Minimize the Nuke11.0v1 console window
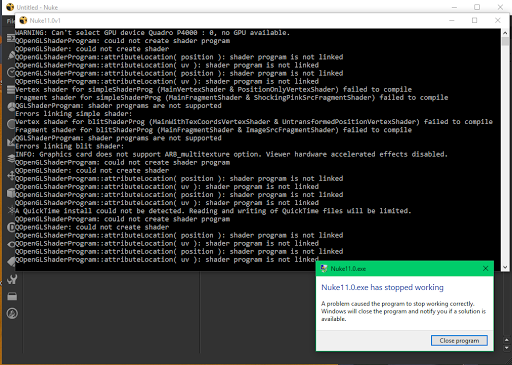 [x=452, y=20]
